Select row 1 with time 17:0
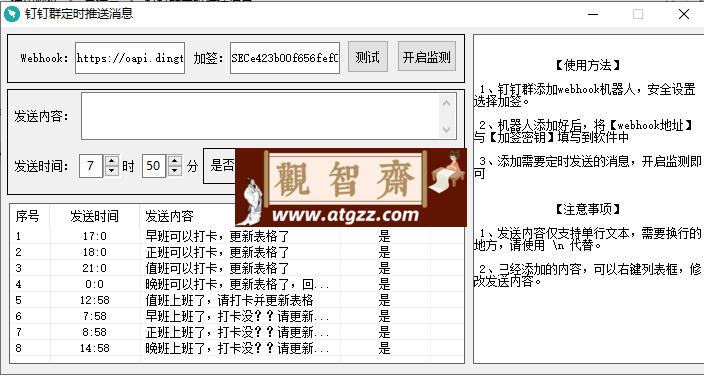 (x=237, y=236)
